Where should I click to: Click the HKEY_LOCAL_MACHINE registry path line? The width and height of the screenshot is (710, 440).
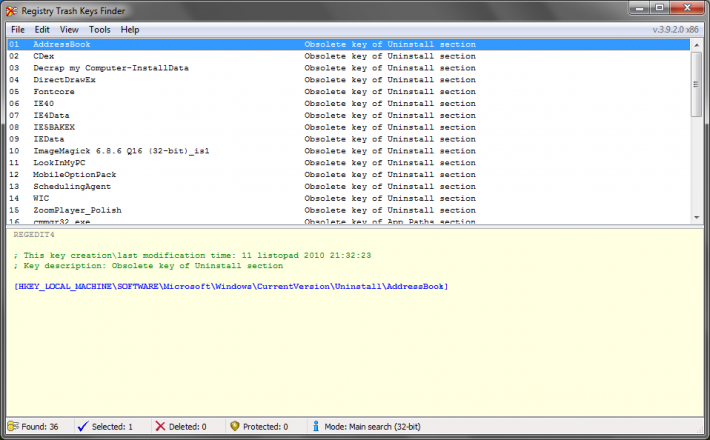231,287
